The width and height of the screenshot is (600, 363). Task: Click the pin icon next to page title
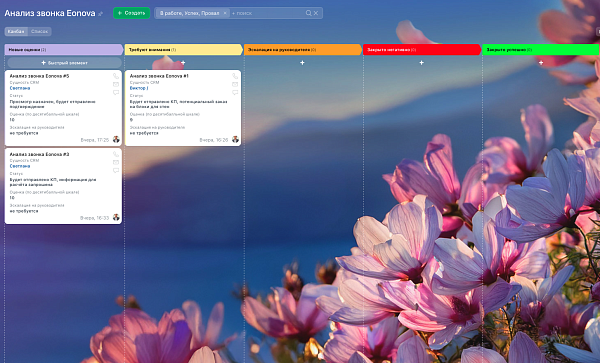click(x=101, y=14)
